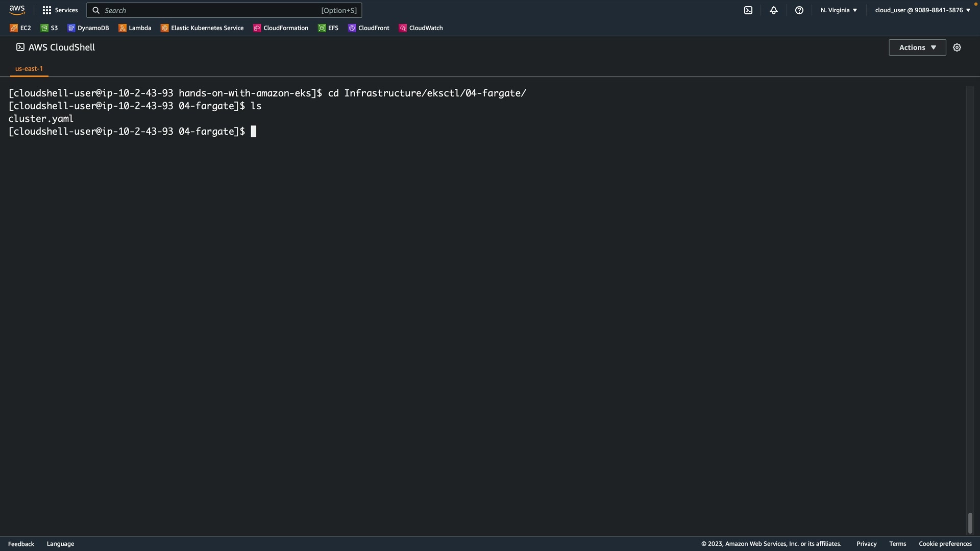This screenshot has height=551, width=980.
Task: Open Cookie preferences in the footer
Action: point(945,544)
